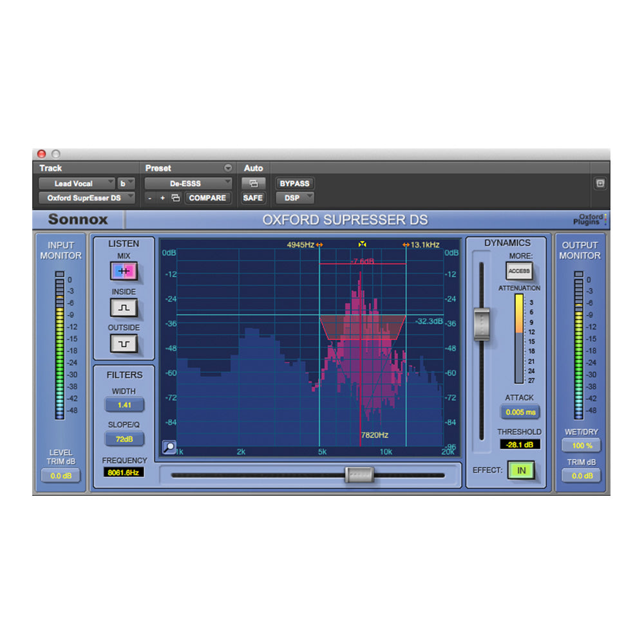
Task: Open the DSP dropdown
Action: click(294, 198)
